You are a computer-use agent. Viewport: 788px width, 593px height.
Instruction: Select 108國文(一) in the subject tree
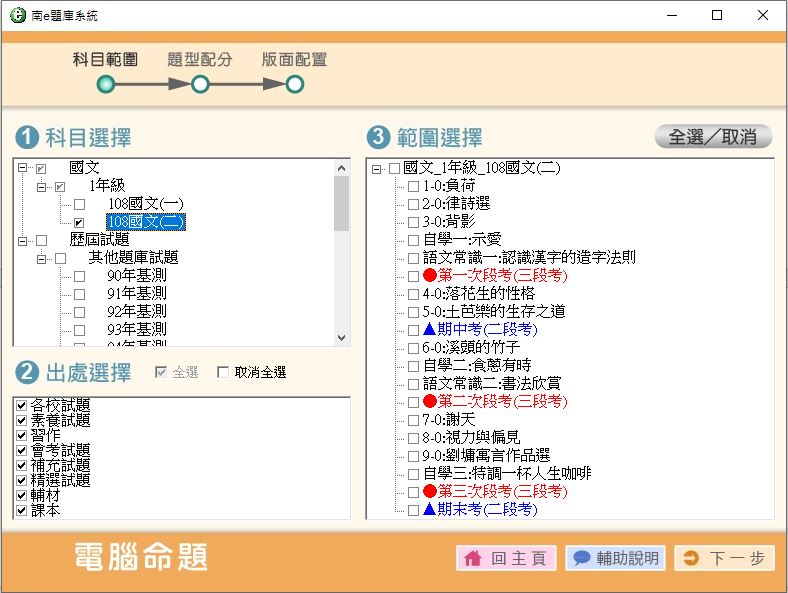pyautogui.click(x=145, y=204)
